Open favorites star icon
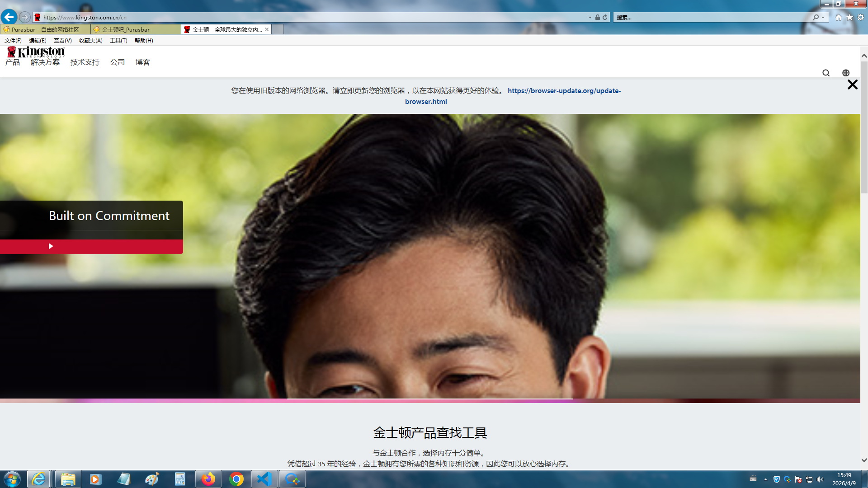The height and width of the screenshot is (488, 868). 849,17
